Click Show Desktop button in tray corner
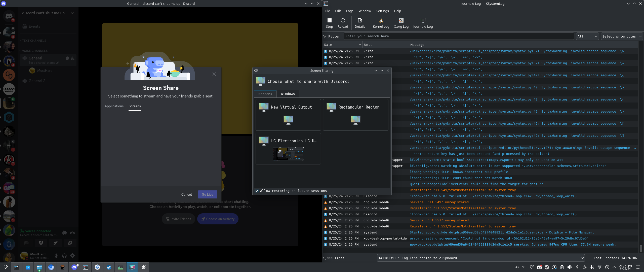 pyautogui.click(x=638, y=267)
